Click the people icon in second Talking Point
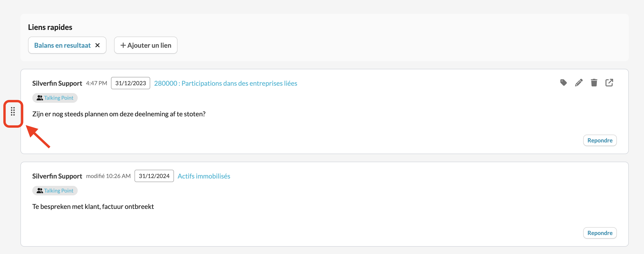Viewport: 644px width, 254px height. click(39, 191)
